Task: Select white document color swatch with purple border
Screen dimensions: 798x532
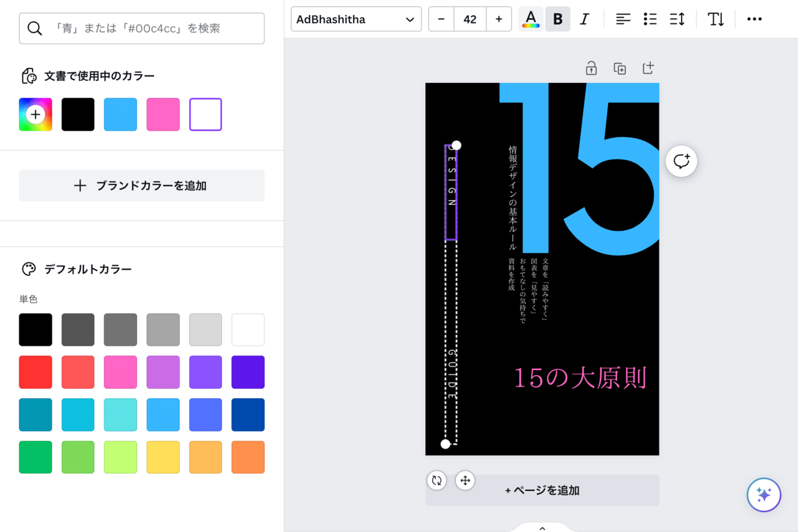Action: (206, 115)
